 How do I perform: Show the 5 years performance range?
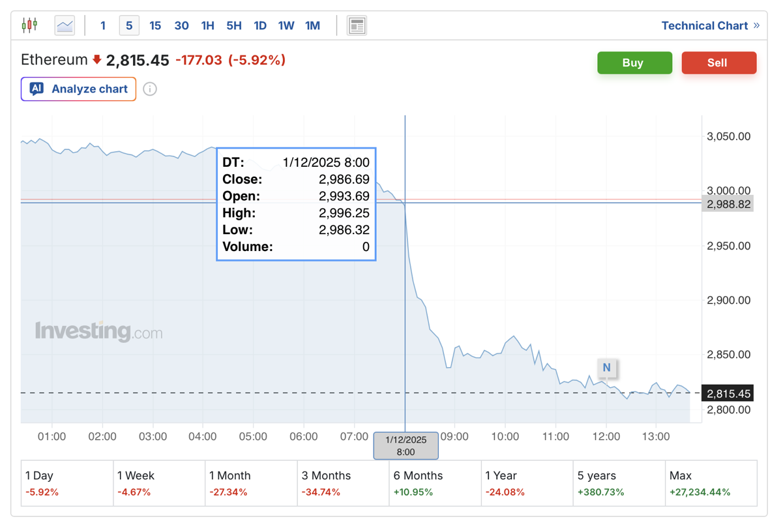tap(619, 483)
